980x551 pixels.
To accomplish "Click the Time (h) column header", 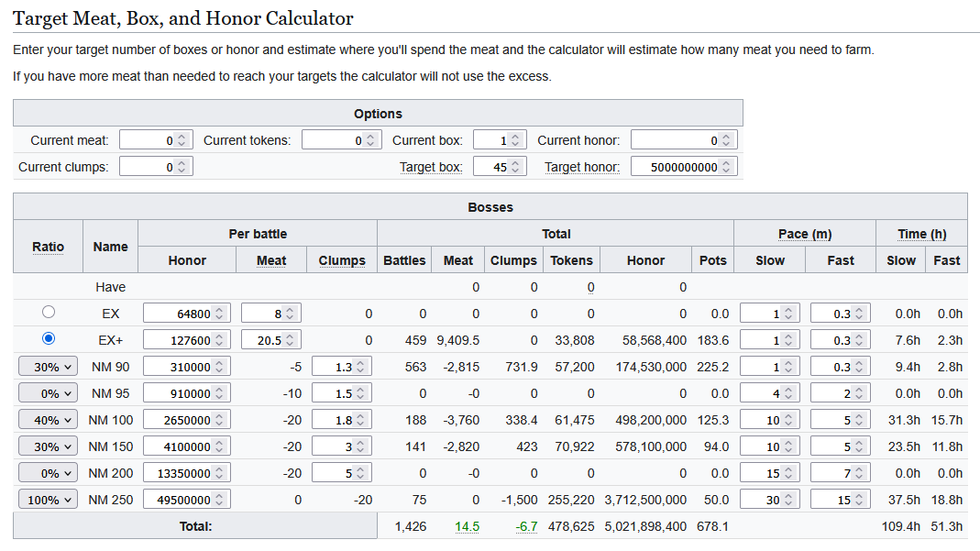I will coord(922,234).
